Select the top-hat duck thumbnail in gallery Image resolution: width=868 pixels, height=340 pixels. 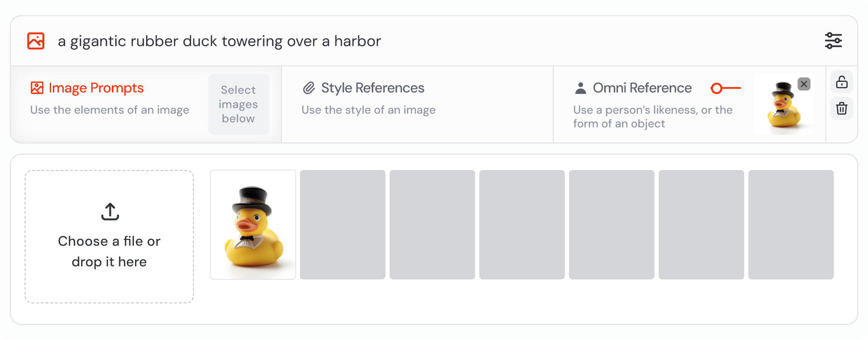pos(253,224)
